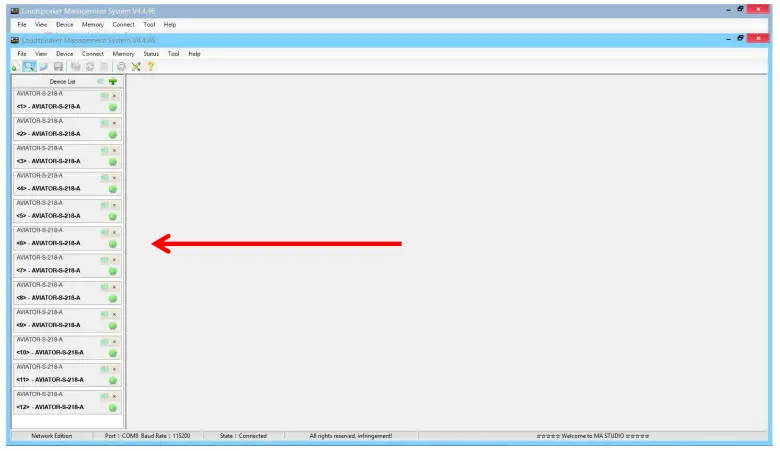The width and height of the screenshot is (780, 451).
Task: Minimize the front Loudspeaker Management System window
Action: tap(728, 39)
